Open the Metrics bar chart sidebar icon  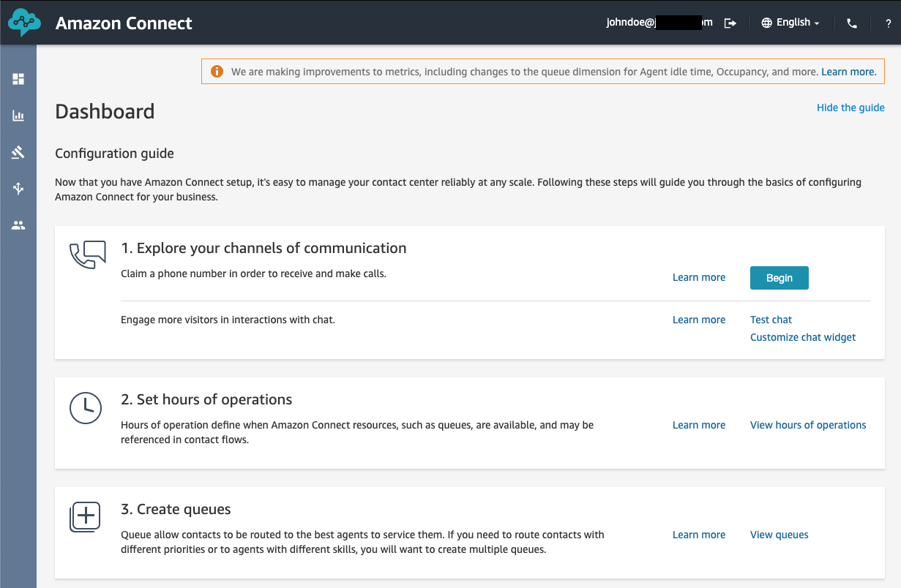tap(18, 116)
